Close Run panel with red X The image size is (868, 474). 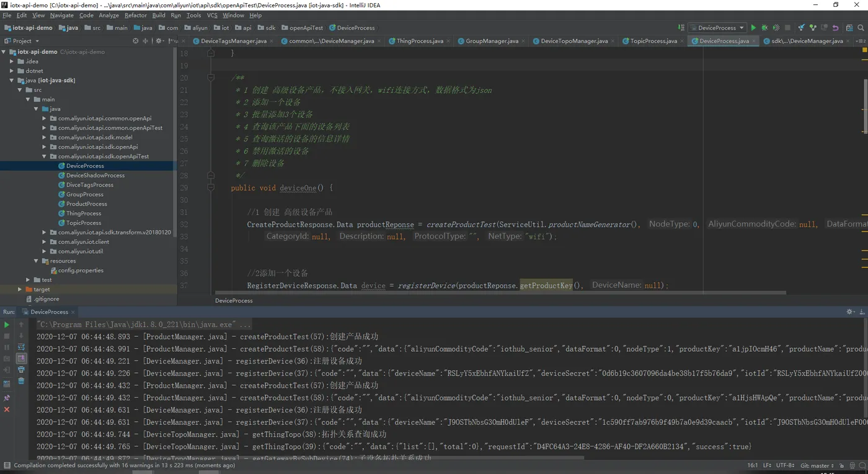tap(7, 409)
